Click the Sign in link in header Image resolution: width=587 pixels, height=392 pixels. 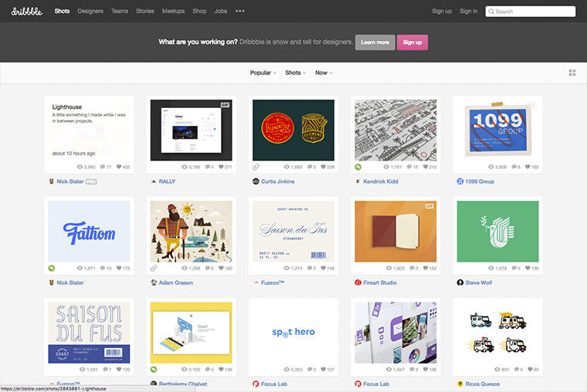click(x=468, y=11)
